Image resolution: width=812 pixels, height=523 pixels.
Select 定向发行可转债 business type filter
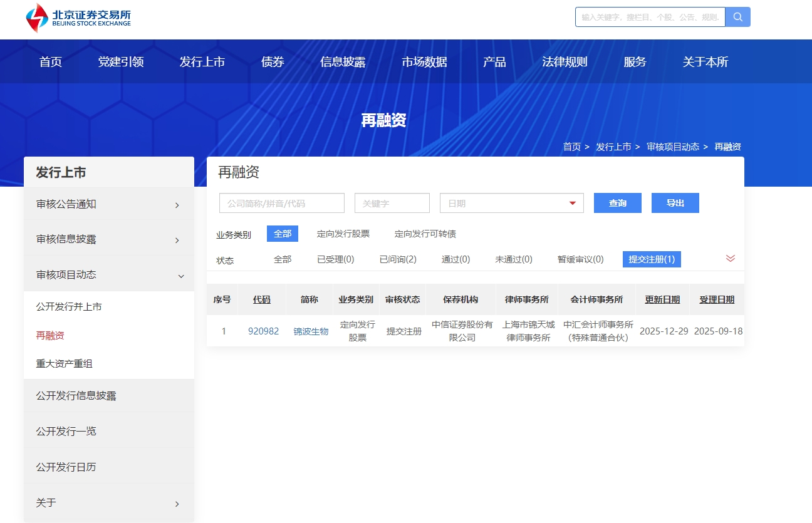[x=425, y=234]
